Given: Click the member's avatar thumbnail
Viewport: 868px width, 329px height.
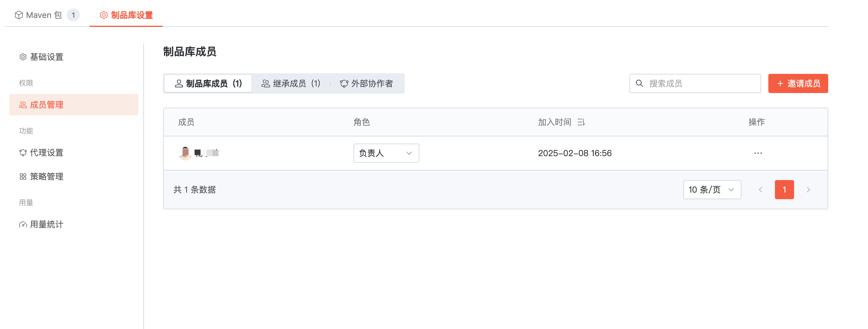Looking at the screenshot, I should [x=185, y=153].
